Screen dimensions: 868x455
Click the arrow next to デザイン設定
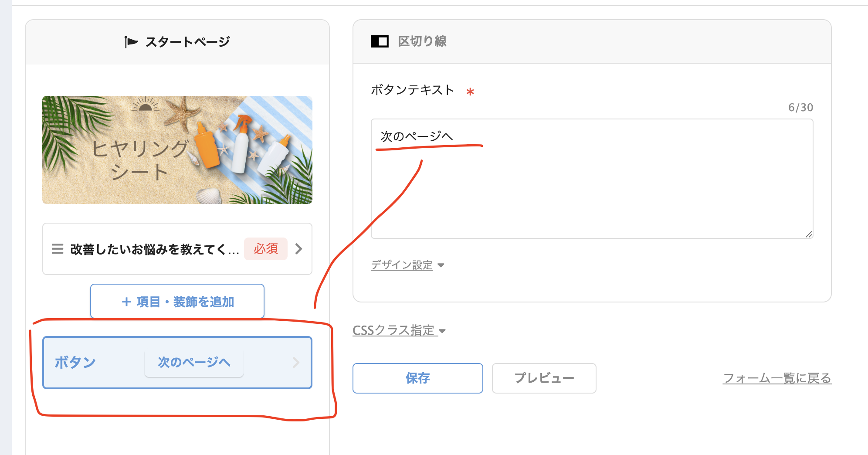click(x=441, y=265)
